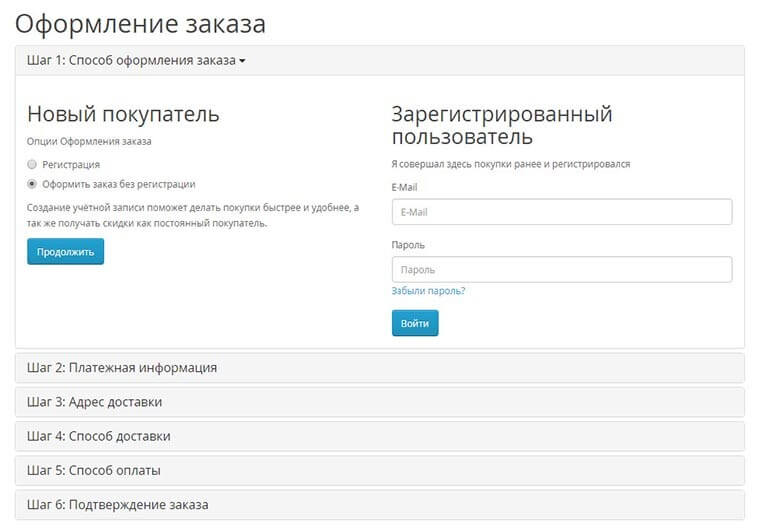Collapse step 1 with its caret arrow
760x530 pixels.
[x=242, y=61]
